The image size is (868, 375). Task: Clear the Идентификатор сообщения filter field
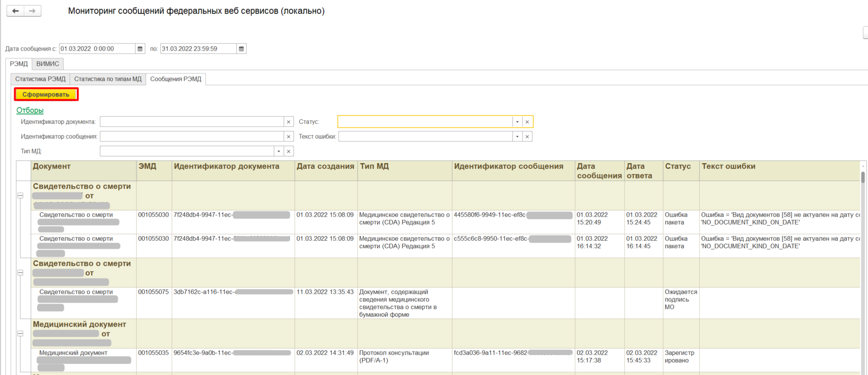[288, 137]
